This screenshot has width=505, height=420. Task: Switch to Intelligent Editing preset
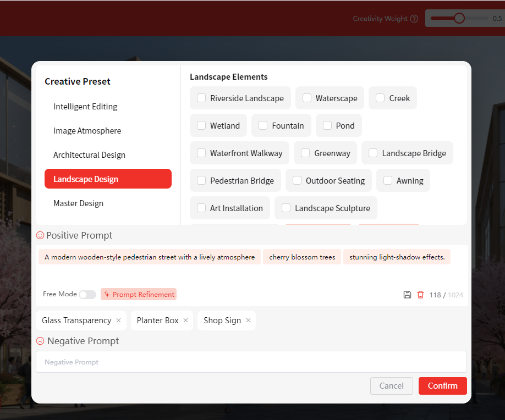coord(85,107)
